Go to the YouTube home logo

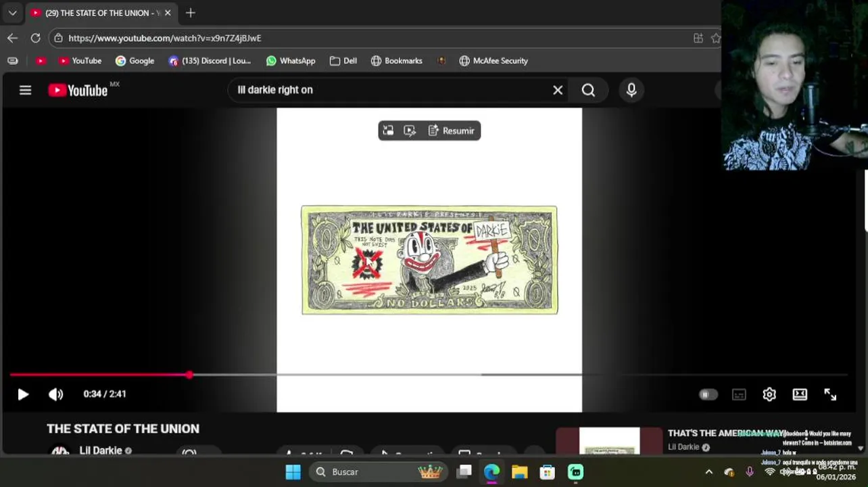[78, 90]
